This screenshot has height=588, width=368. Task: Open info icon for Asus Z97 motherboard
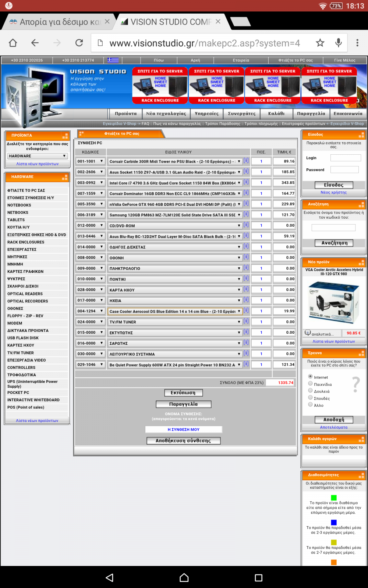coord(246,171)
